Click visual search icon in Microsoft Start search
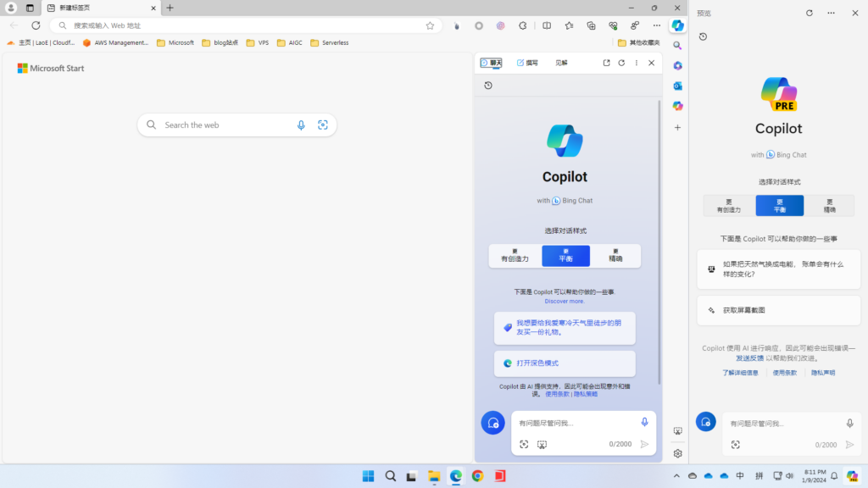 (323, 125)
